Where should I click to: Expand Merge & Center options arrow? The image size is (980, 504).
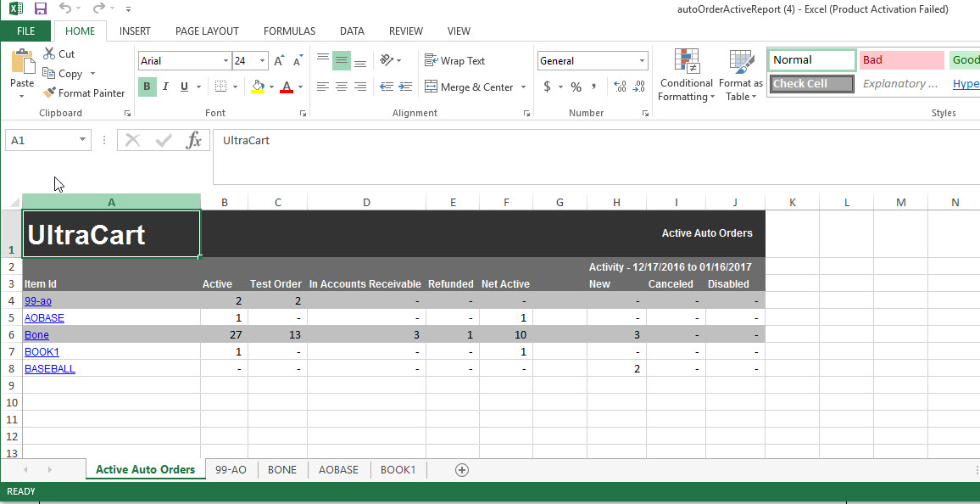tap(523, 87)
